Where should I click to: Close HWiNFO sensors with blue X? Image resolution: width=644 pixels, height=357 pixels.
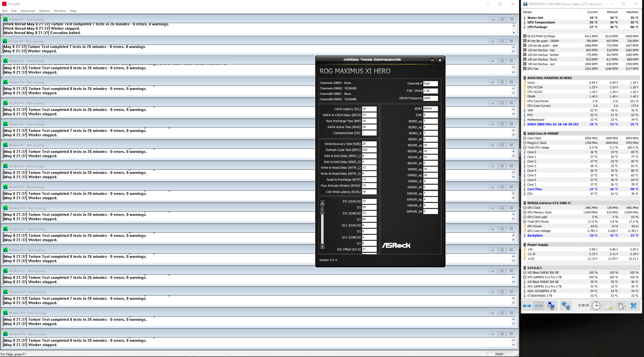click(x=634, y=306)
